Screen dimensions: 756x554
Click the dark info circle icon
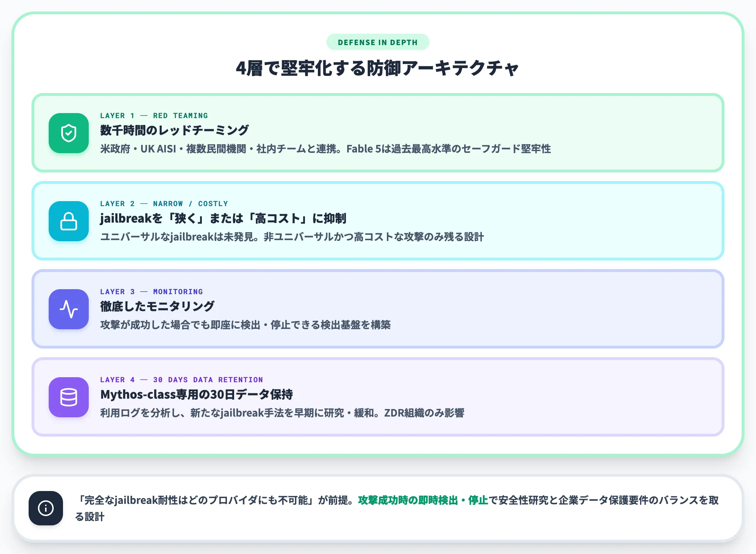tap(46, 508)
